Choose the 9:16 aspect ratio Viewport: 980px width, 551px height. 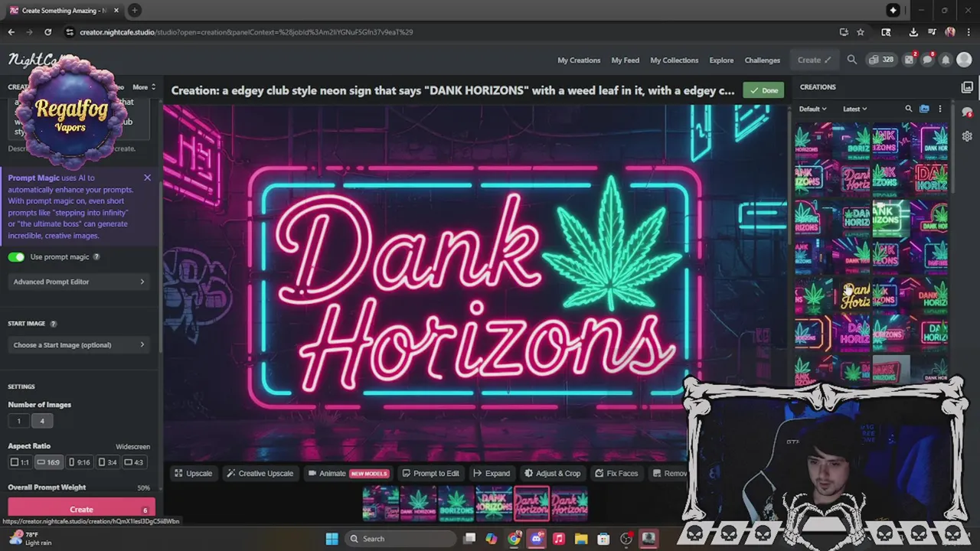coord(79,462)
